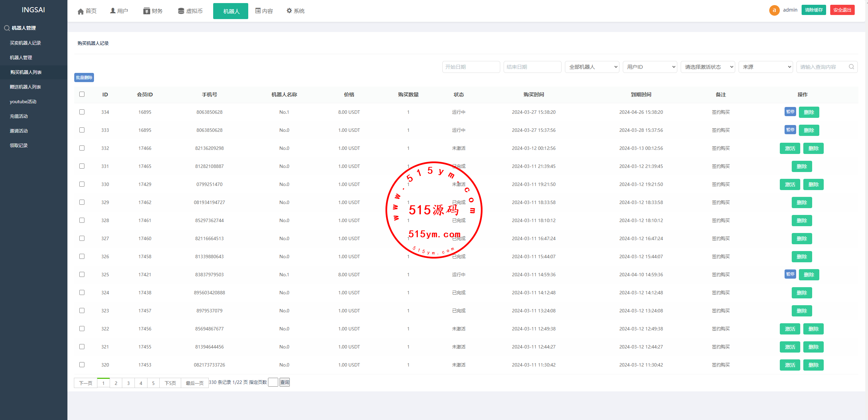Click the system gear icon
Viewport: 868px width, 420px height.
click(289, 11)
